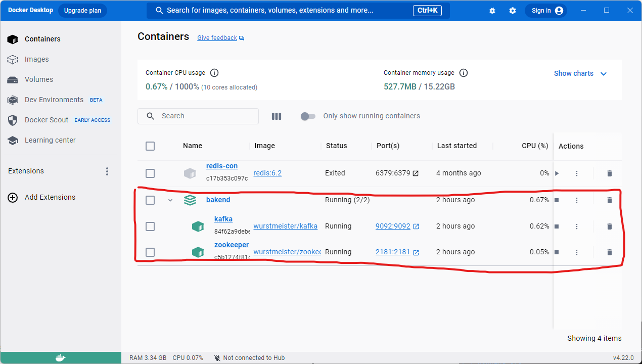Click the Docker whale icon in status bar

pyautogui.click(x=60, y=358)
